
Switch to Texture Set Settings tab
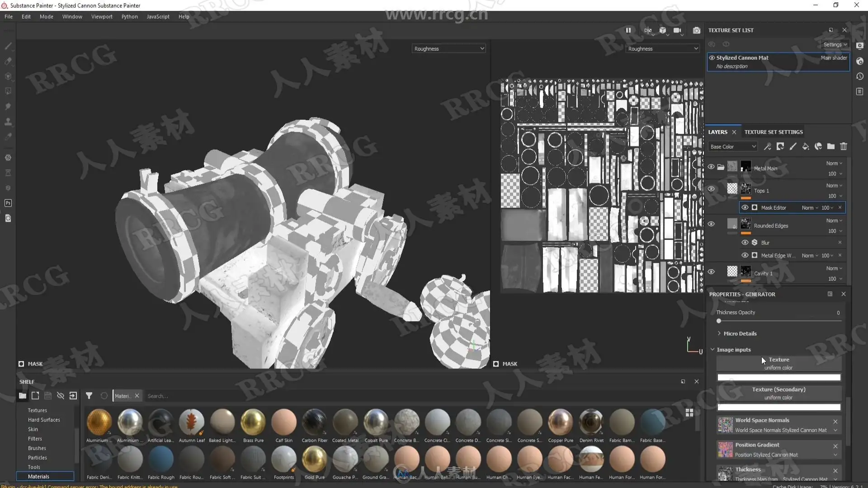(774, 132)
